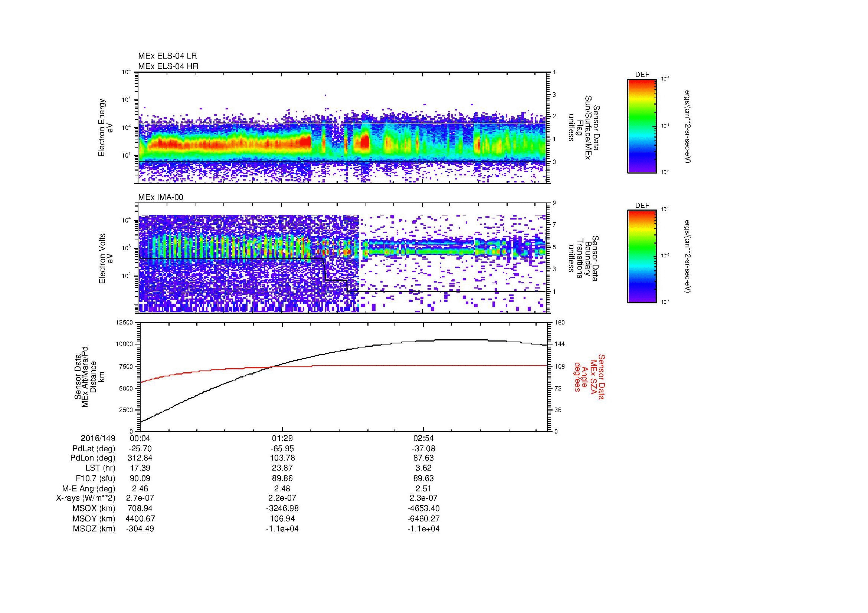Click the MSOZ value '-304.49'
Screen dimensions: 868x613
pos(140,529)
